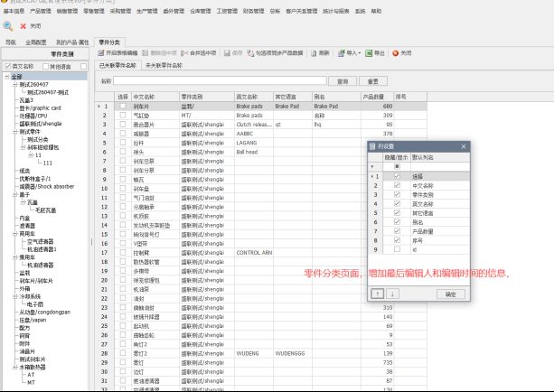Click the 刷新 refresh icon
The height and width of the screenshot is (392, 554).
pyautogui.click(x=314, y=53)
